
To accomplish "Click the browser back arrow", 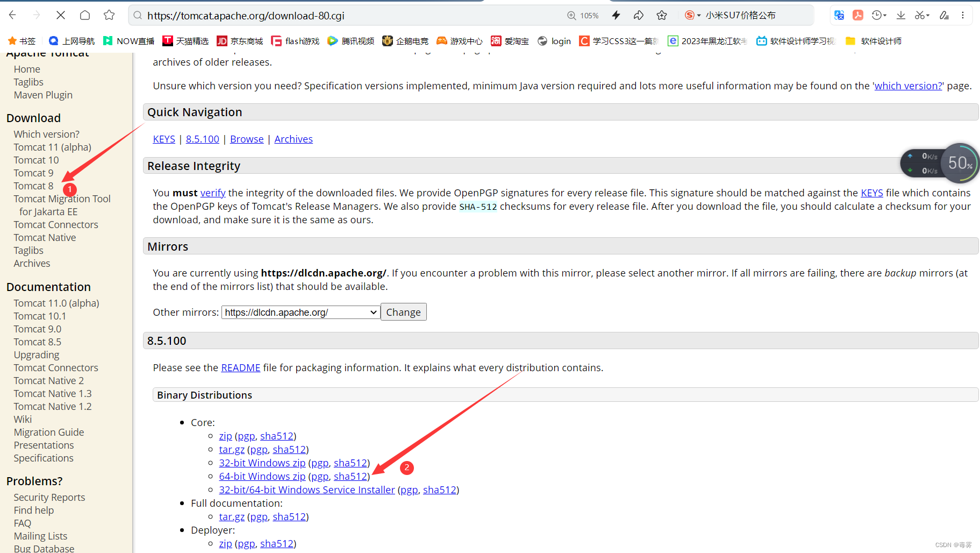I will click(x=13, y=15).
